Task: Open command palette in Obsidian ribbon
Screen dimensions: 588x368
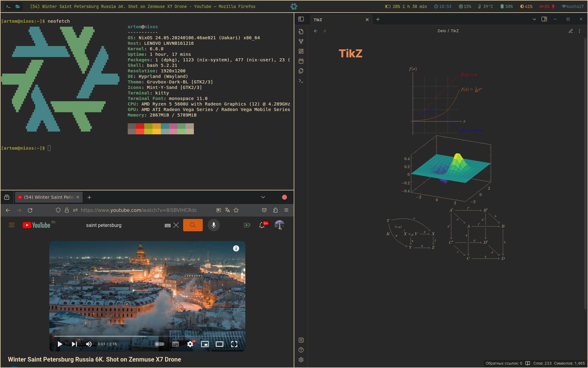Action: [x=301, y=81]
